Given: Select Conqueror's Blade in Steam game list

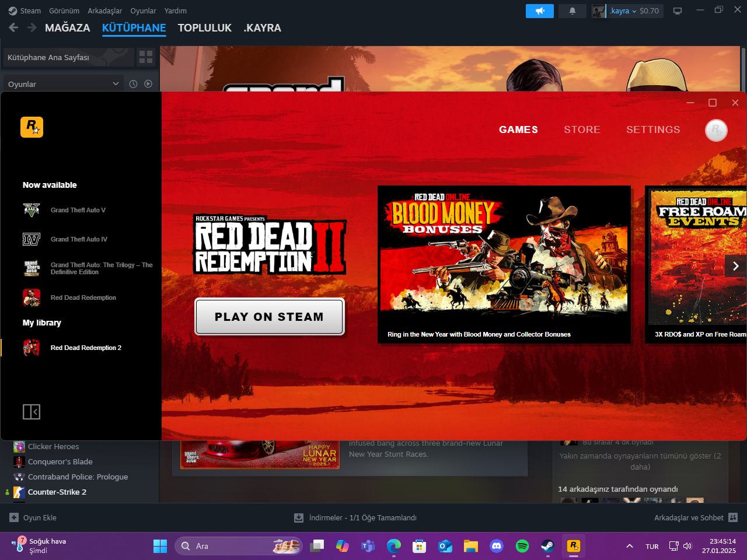Looking at the screenshot, I should (x=60, y=461).
